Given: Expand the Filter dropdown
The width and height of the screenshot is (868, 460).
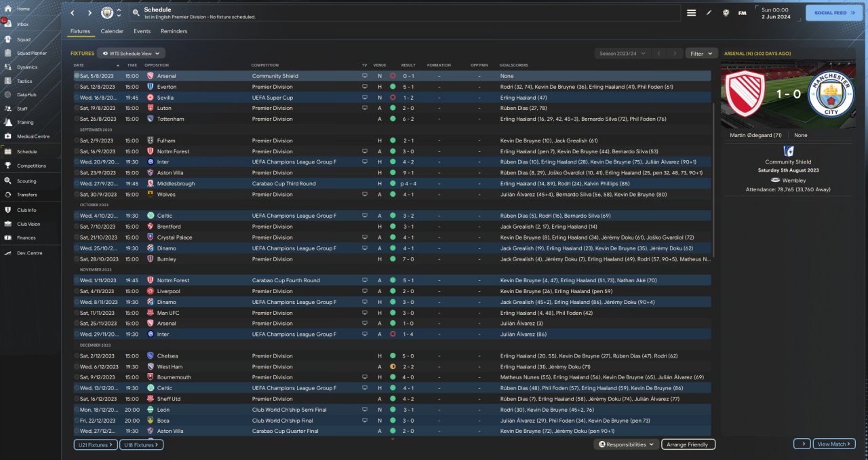Looking at the screenshot, I should [x=701, y=53].
